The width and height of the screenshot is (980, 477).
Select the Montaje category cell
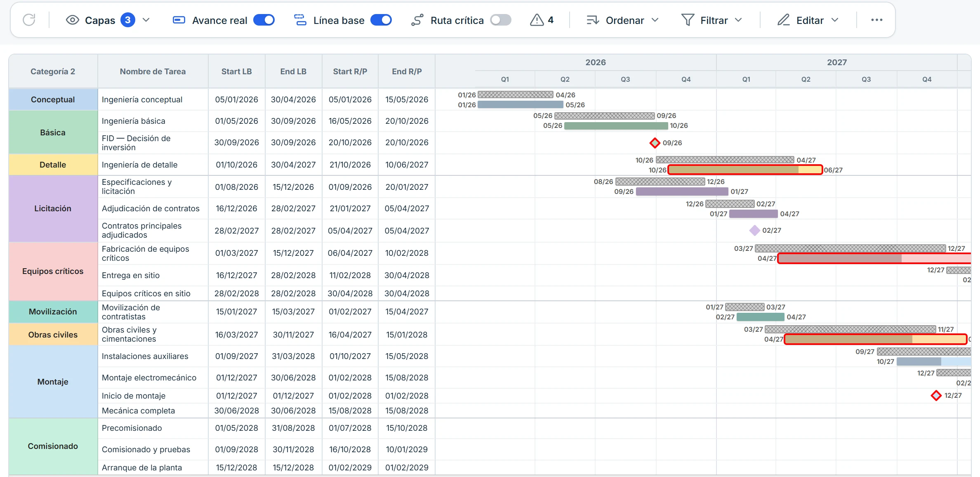(x=53, y=382)
